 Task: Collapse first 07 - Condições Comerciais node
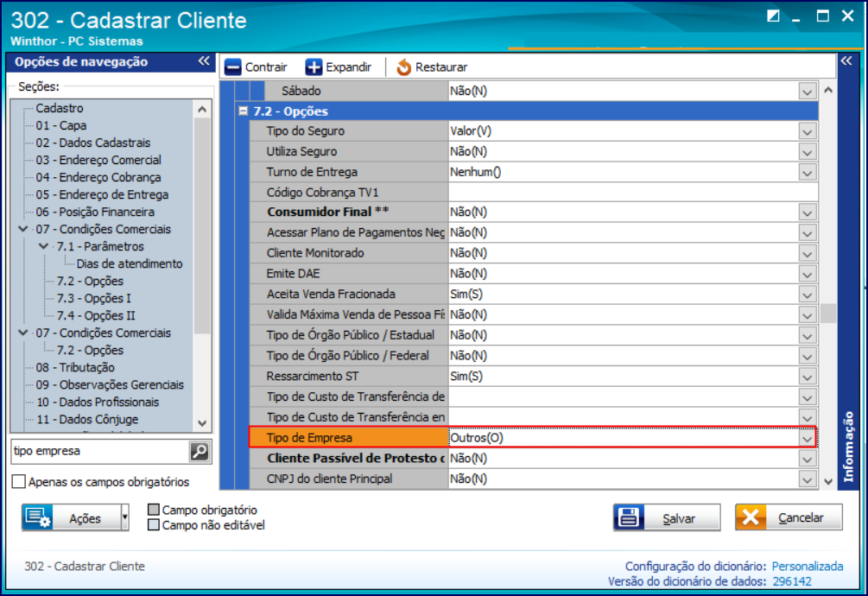point(23,229)
